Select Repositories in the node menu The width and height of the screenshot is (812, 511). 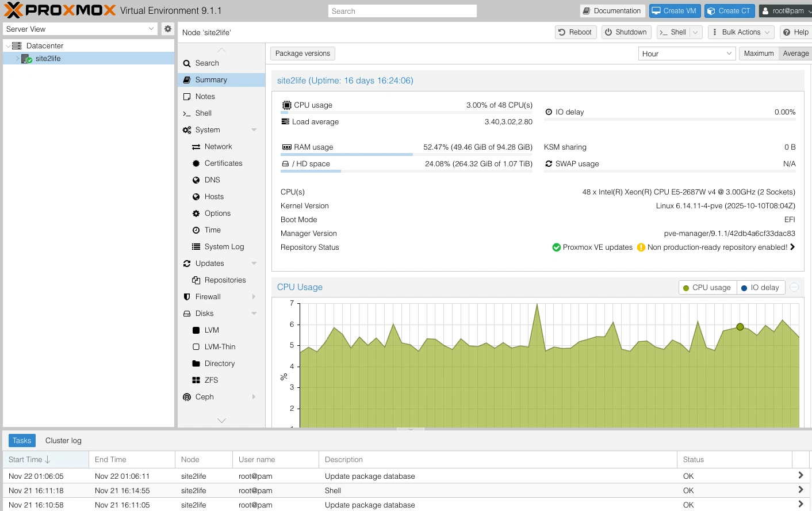pyautogui.click(x=225, y=280)
